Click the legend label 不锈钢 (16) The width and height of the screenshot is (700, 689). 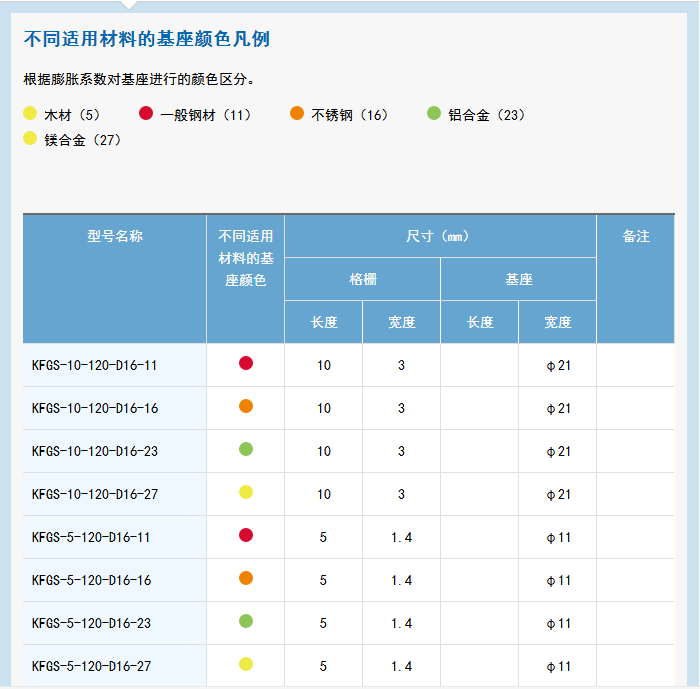(350, 115)
